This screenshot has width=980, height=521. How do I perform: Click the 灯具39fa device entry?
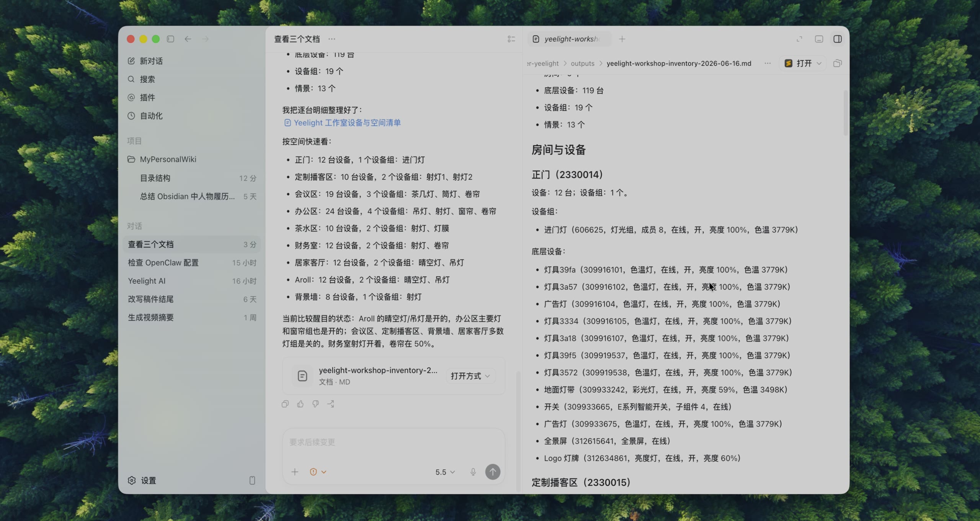tap(666, 270)
